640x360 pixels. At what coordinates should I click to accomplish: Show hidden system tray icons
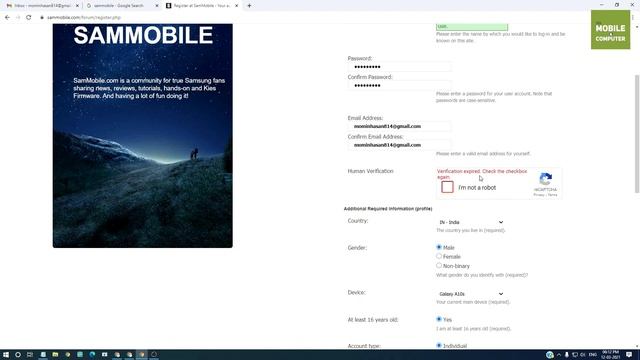tap(559, 355)
